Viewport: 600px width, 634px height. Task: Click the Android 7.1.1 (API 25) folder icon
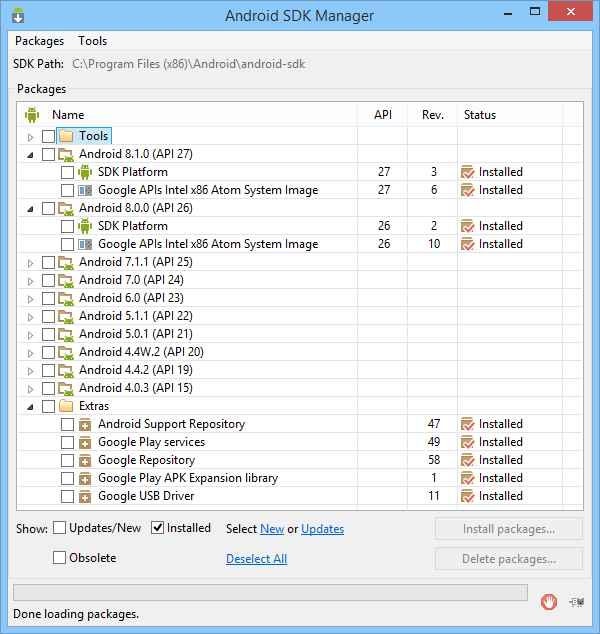(66, 262)
